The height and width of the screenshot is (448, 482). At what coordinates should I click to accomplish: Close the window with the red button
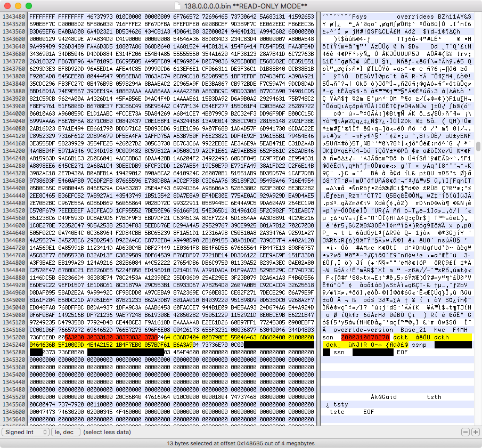(7, 6)
